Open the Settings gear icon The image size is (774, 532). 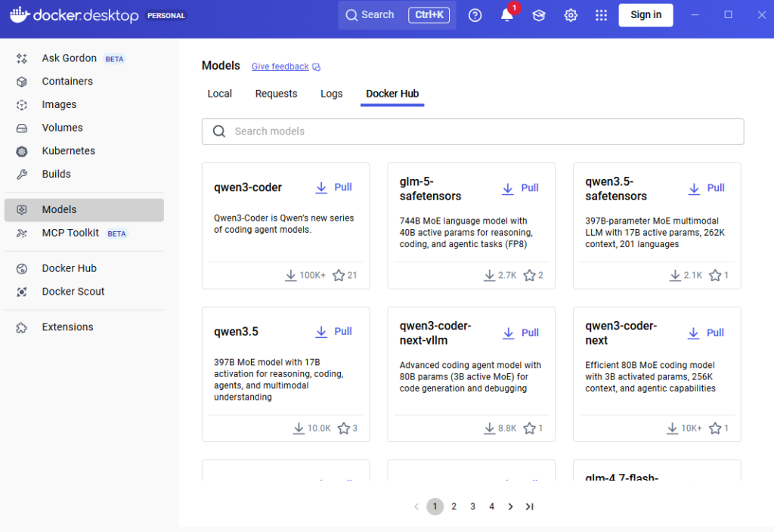(x=571, y=15)
